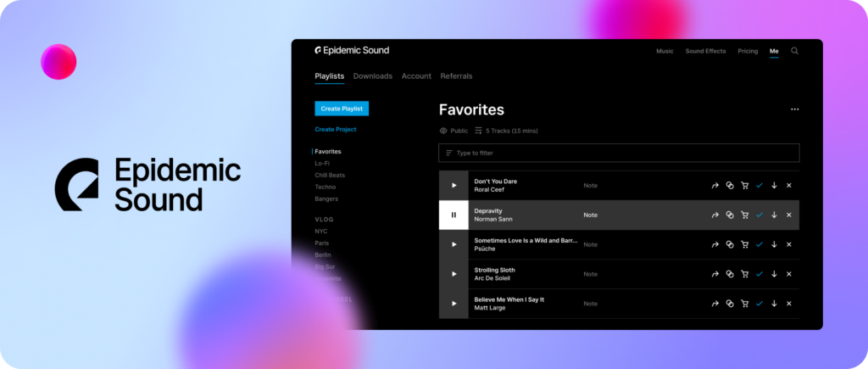Remove Depravity from the playlist
Viewport: 868px width, 369px height.
(789, 215)
